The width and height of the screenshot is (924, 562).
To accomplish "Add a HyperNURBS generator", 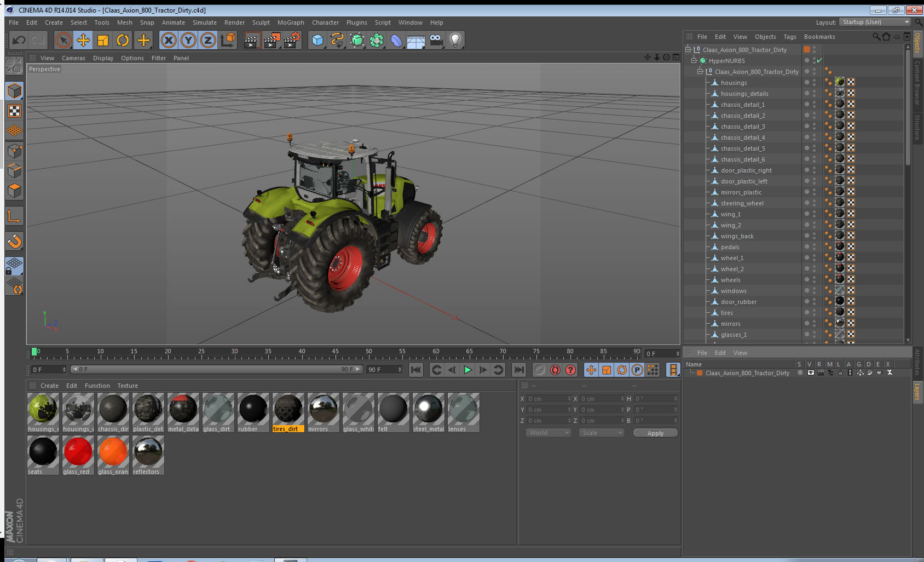I will click(357, 40).
